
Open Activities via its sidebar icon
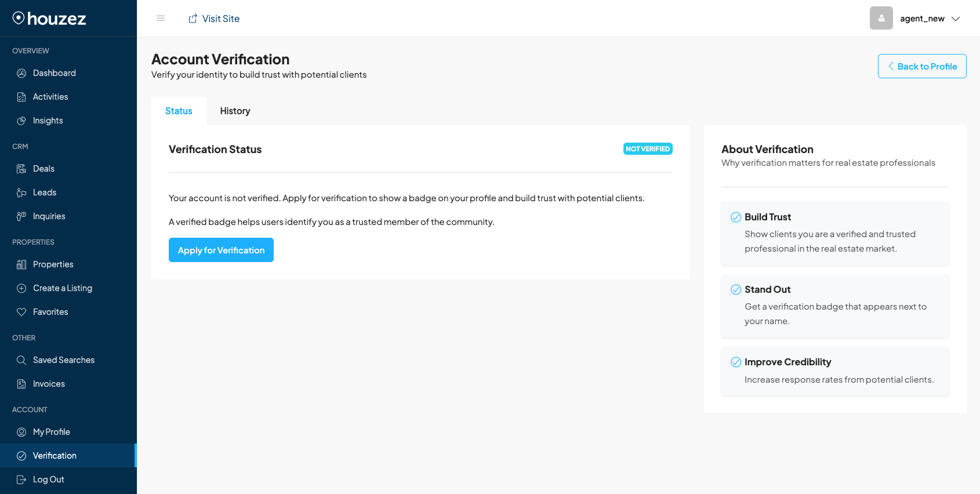21,97
